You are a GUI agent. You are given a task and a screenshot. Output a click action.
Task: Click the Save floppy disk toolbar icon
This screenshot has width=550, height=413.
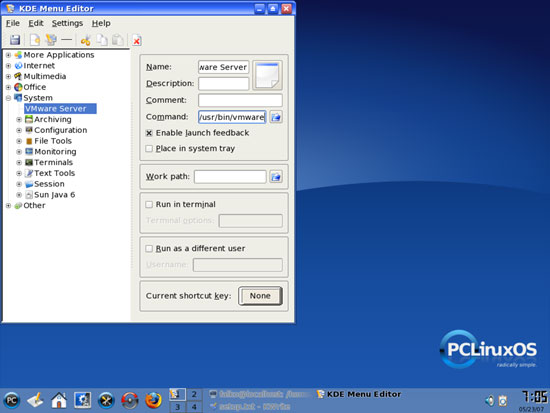[x=15, y=40]
